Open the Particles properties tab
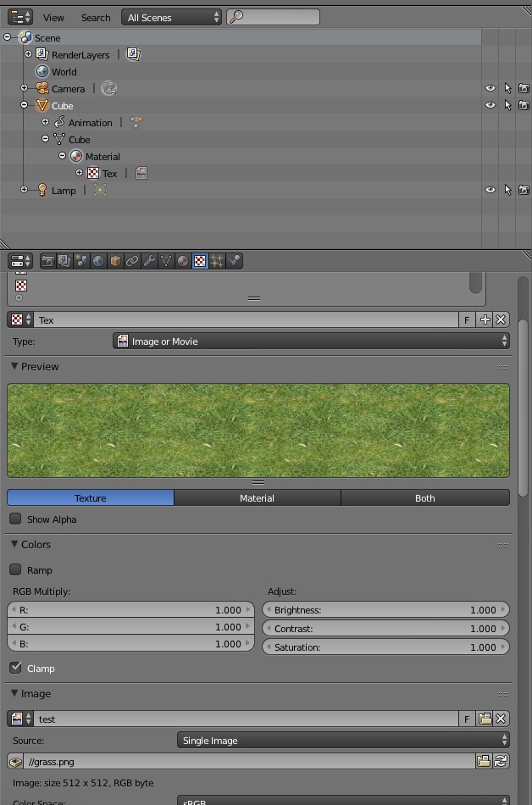This screenshot has height=805, width=532. [217, 261]
